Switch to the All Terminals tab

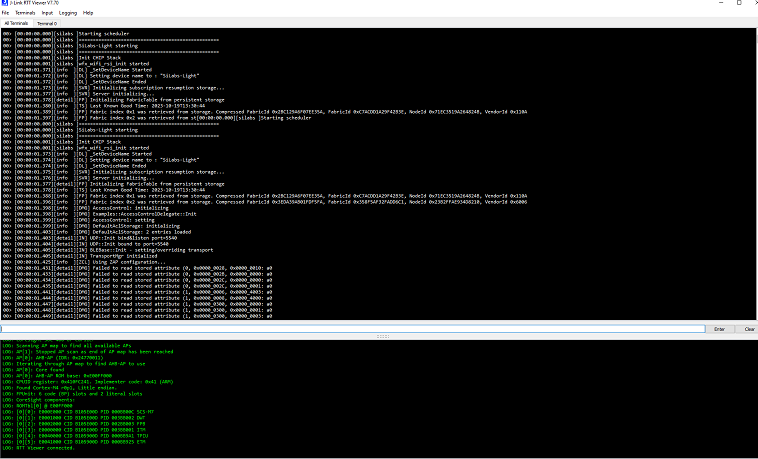pos(16,23)
